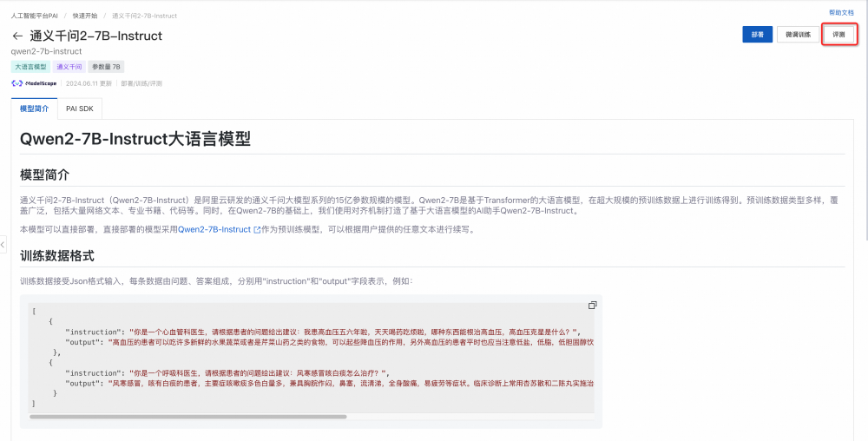Screen dimensions: 868x441
Task: Go back using the left arrow icon
Action: click(17, 36)
